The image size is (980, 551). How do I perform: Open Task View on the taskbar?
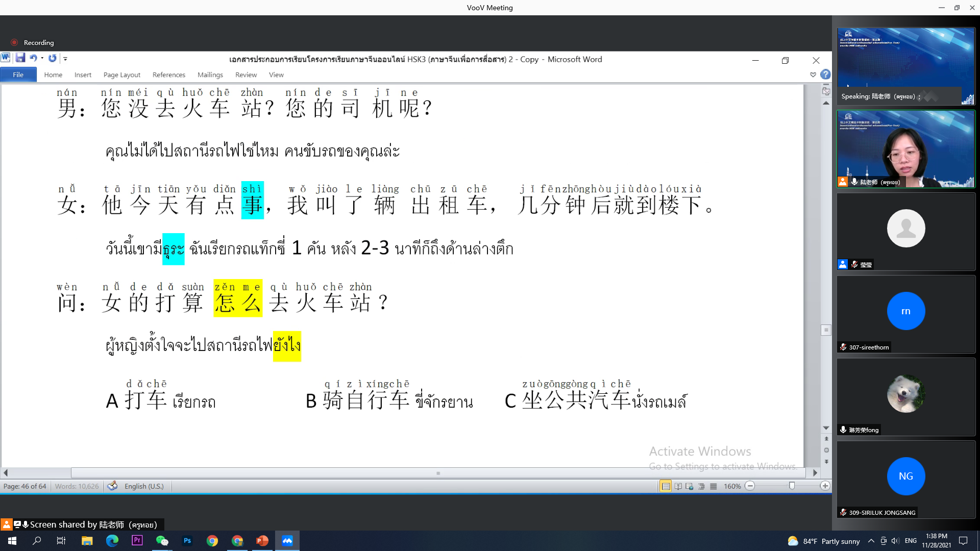click(61, 541)
